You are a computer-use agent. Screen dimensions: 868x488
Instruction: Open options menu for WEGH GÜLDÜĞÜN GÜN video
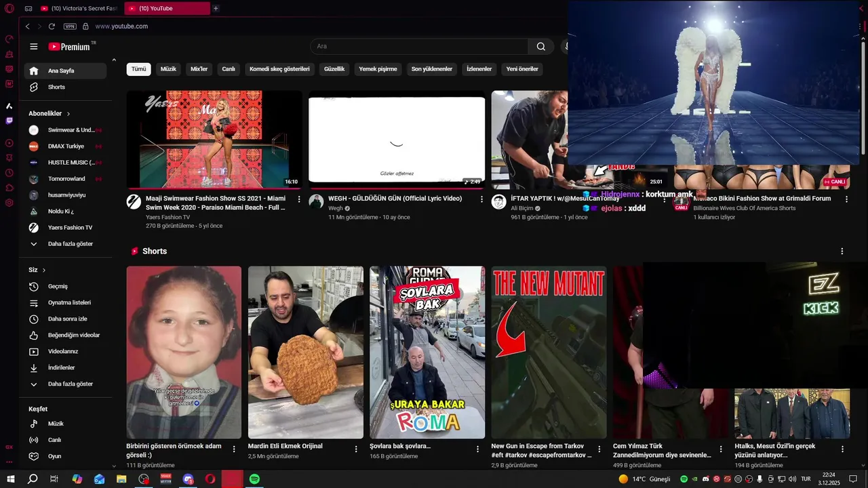coord(481,199)
